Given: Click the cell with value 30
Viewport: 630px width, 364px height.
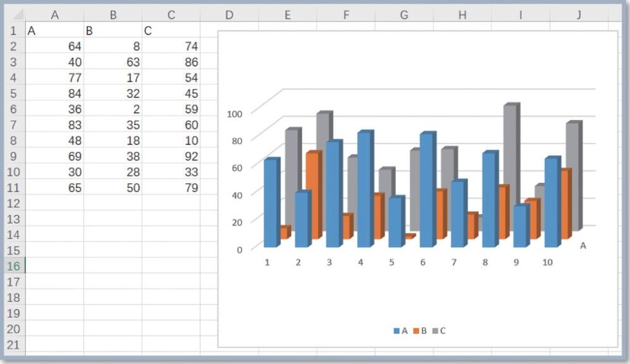Looking at the screenshot, I should point(54,172).
